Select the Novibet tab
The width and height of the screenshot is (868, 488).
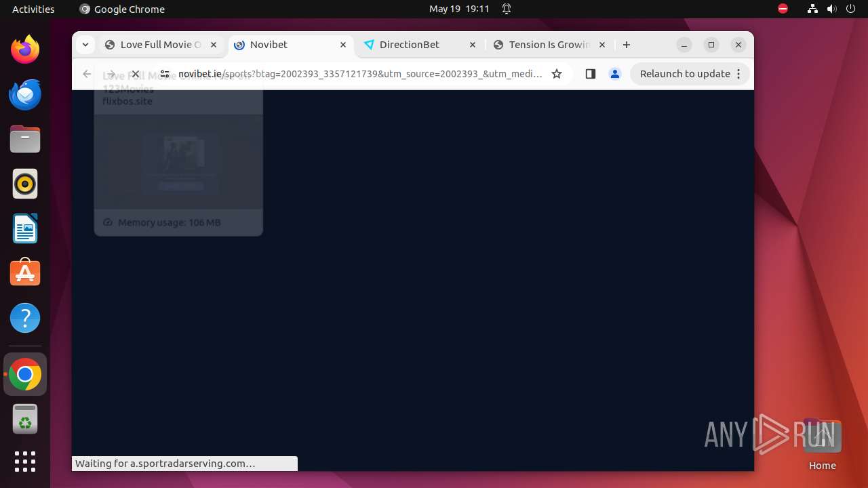tap(290, 45)
